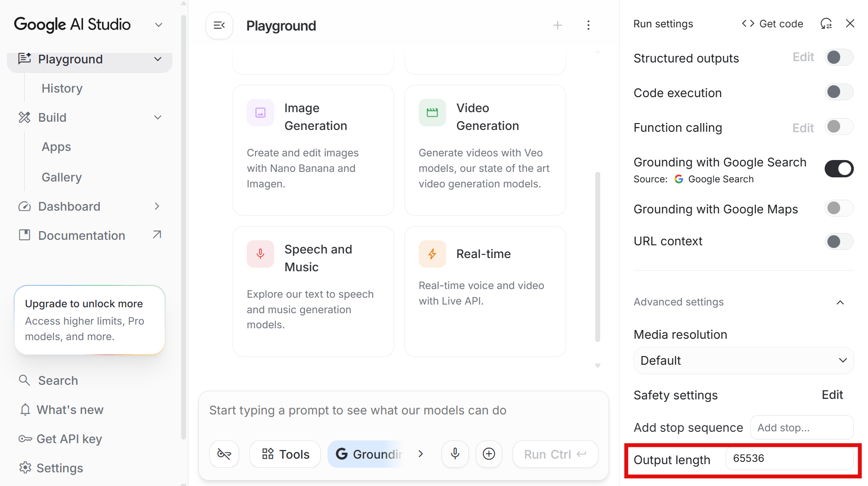
Task: Open History in the sidebar
Action: tap(62, 88)
